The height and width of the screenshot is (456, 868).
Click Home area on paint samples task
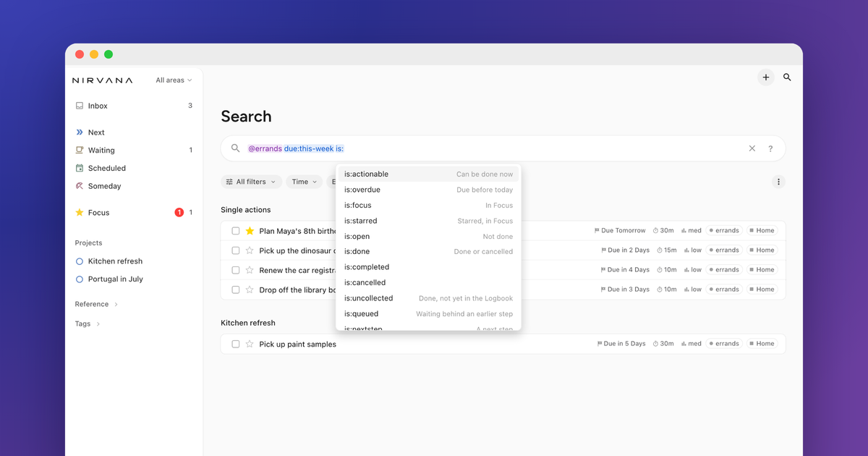pyautogui.click(x=762, y=344)
